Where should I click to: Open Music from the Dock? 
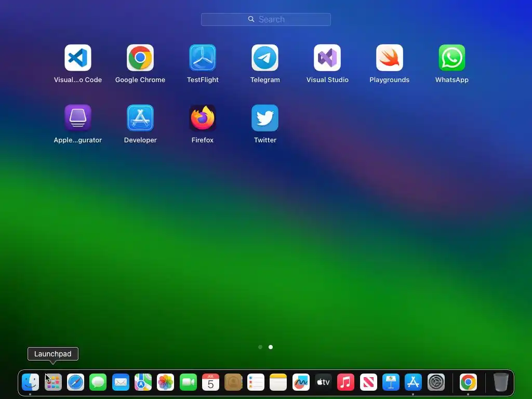click(345, 382)
